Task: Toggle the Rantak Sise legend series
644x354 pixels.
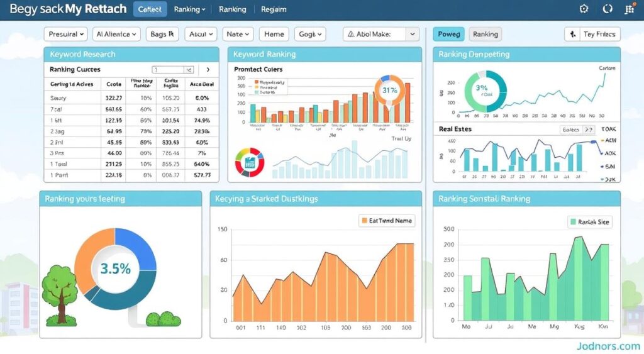Action: coord(589,222)
